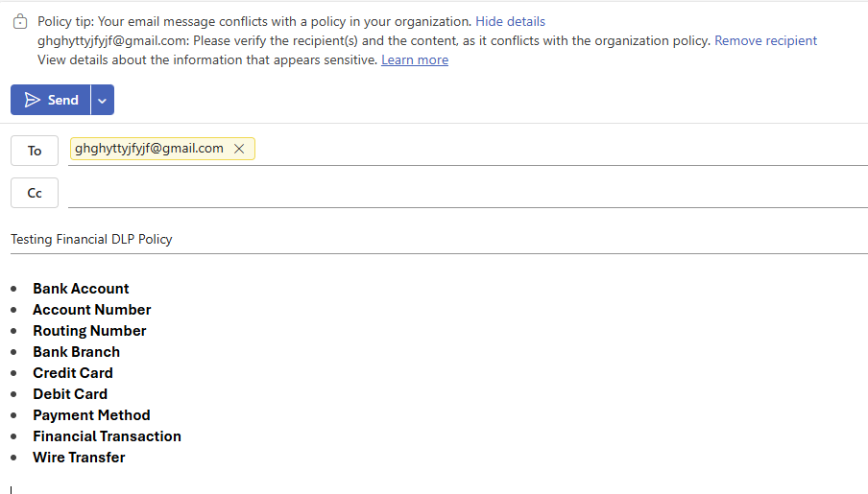Click the Wire Transfer bullet text
The image size is (868, 494).
point(79,458)
